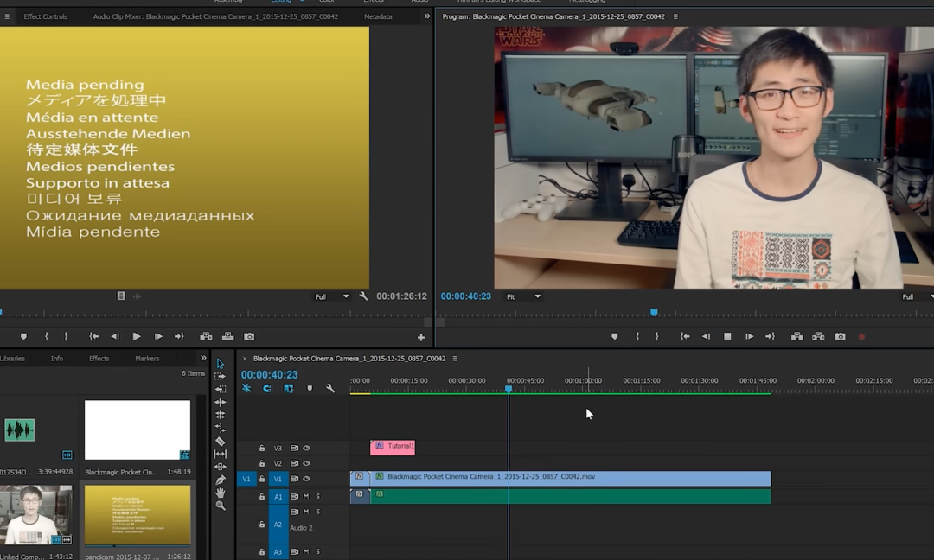Step forward one frame in Program monitor

point(749,336)
